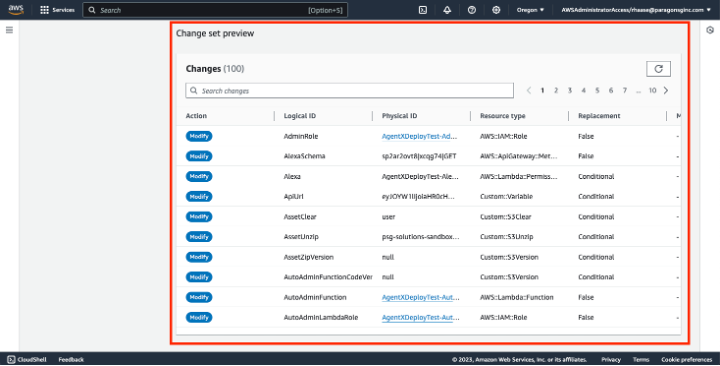Click Modify badge in ApiUrl row
This screenshot has width=720, height=366.
(x=199, y=197)
